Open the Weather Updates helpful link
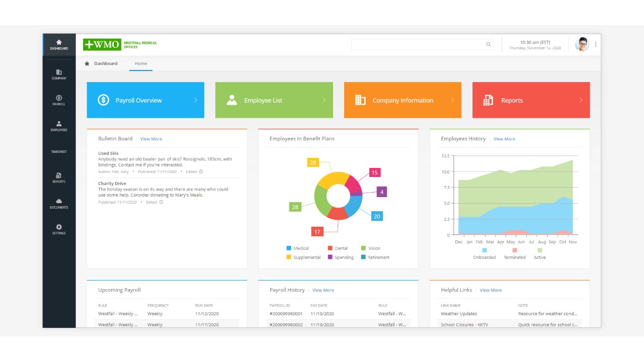644x362 pixels. (x=459, y=314)
